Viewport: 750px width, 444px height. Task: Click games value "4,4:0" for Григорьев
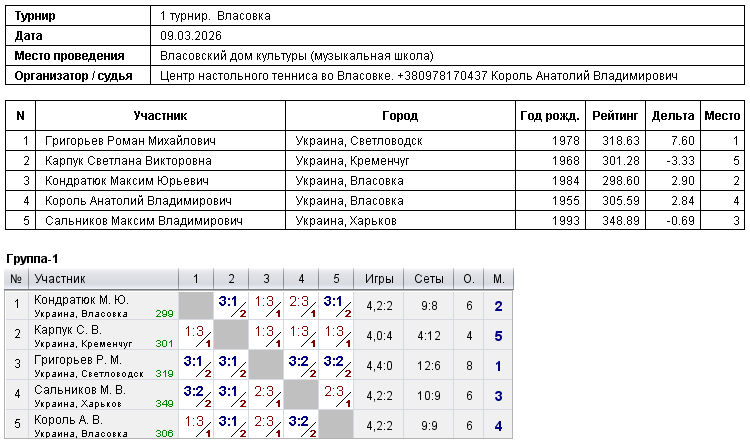(379, 366)
